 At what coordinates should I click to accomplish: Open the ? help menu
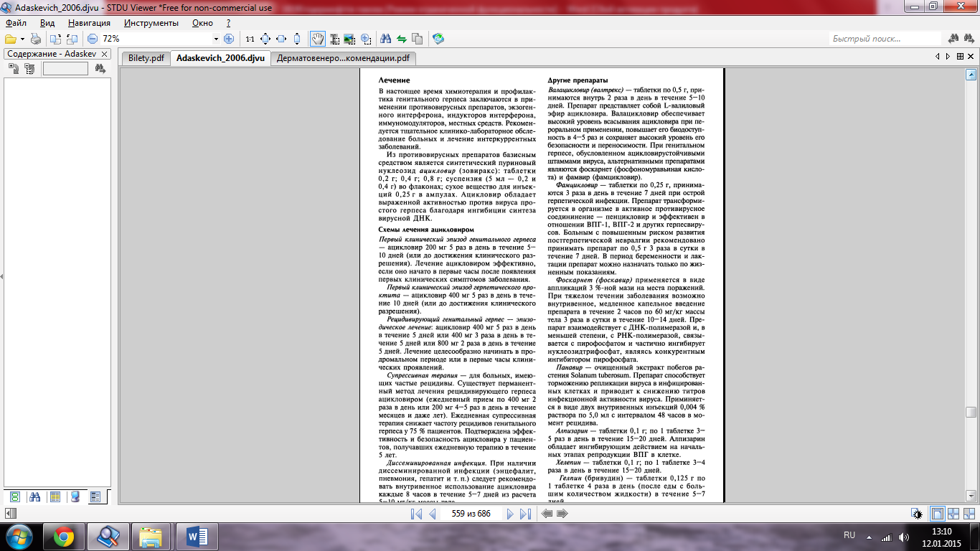click(228, 23)
